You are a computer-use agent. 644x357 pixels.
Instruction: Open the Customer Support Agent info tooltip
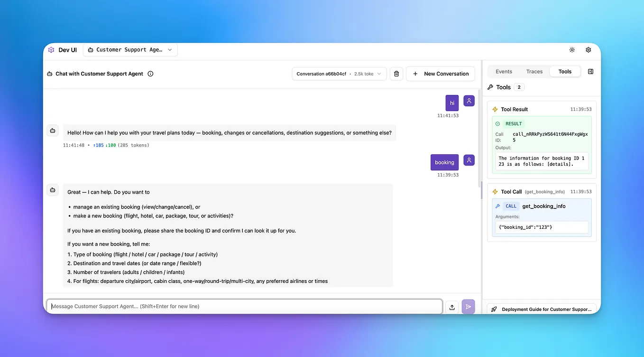tap(150, 74)
